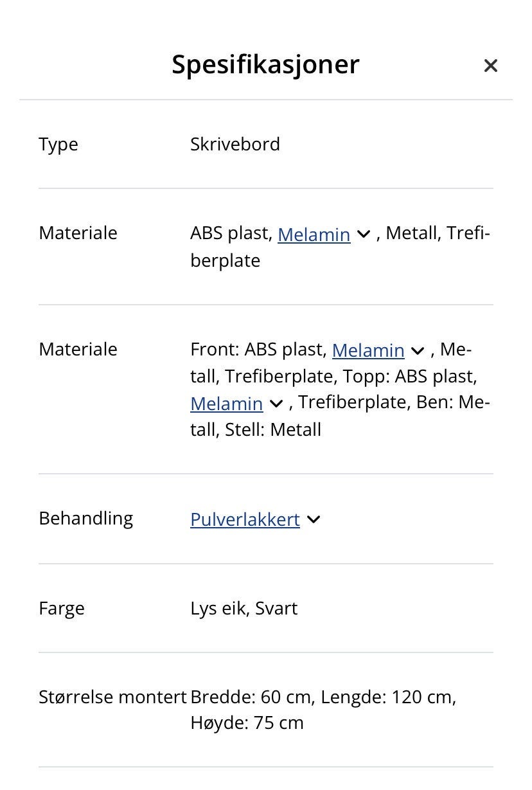Select the Spesifikasjoner heading
The image size is (532, 790).
265,64
